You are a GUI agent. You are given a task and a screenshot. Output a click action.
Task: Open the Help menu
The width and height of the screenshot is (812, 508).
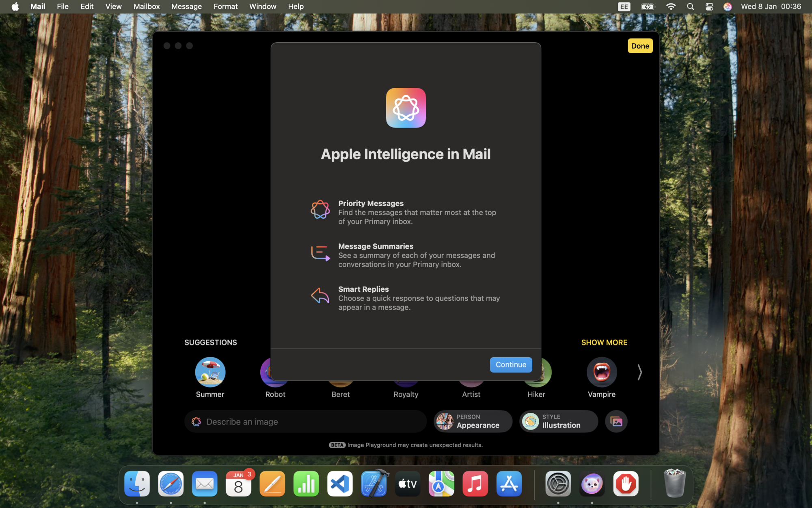[x=296, y=7]
